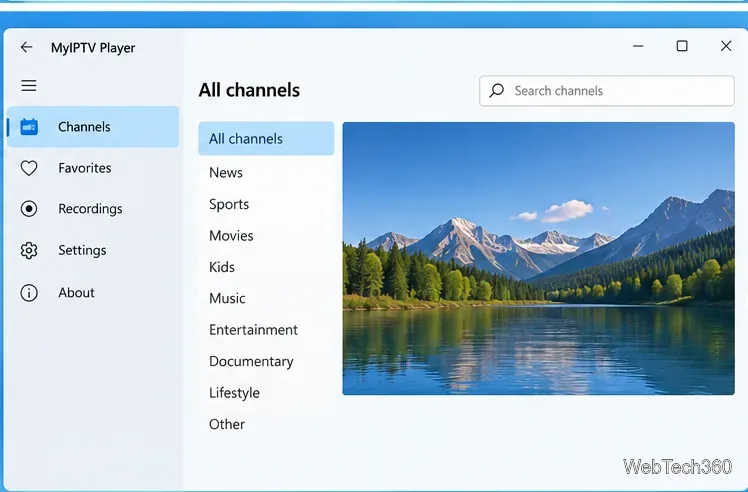Open the Recordings section
This screenshot has width=748, height=492.
[x=93, y=209]
